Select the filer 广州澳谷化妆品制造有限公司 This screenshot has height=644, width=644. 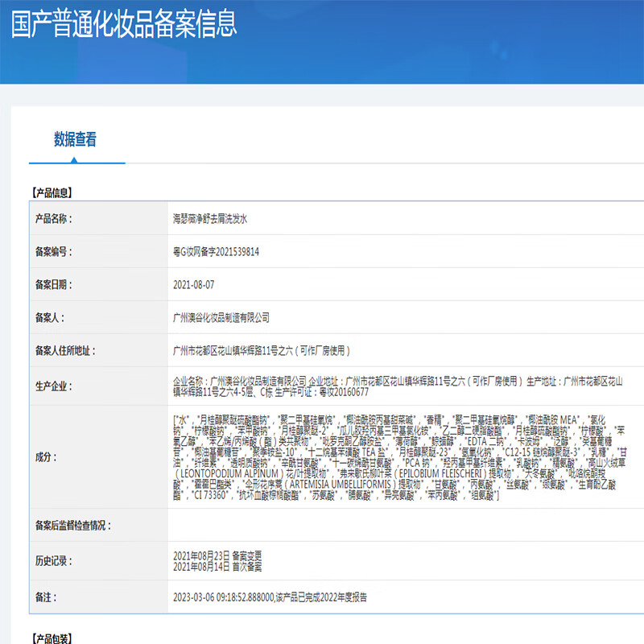point(221,318)
